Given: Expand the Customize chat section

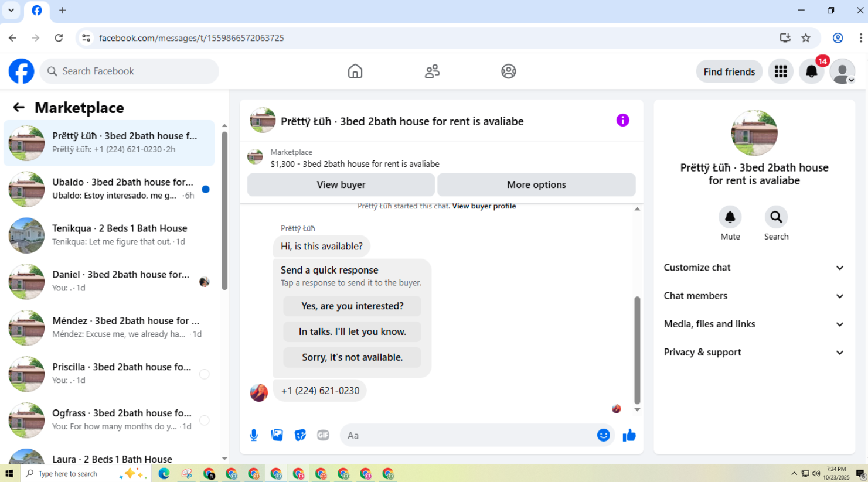Looking at the screenshot, I should pos(754,268).
